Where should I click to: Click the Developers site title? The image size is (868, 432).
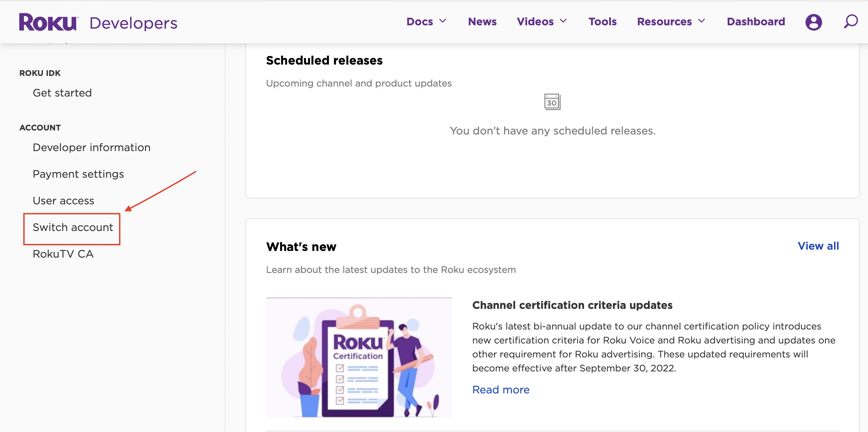[x=133, y=23]
